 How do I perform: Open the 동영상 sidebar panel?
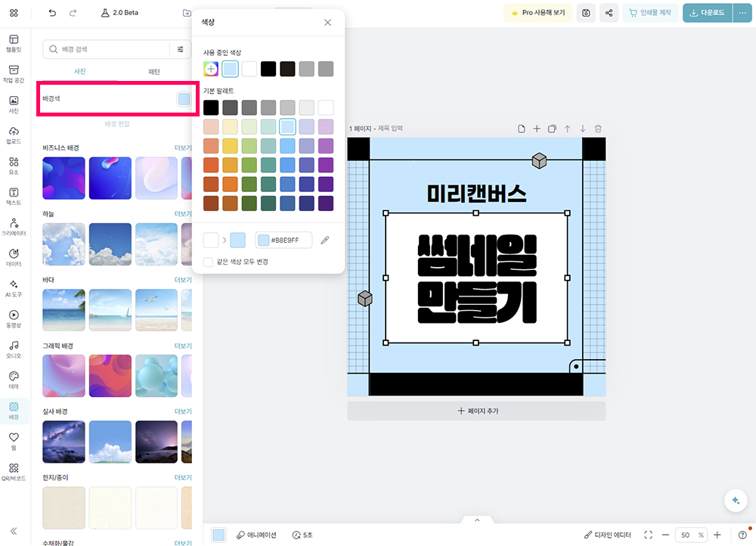point(14,319)
